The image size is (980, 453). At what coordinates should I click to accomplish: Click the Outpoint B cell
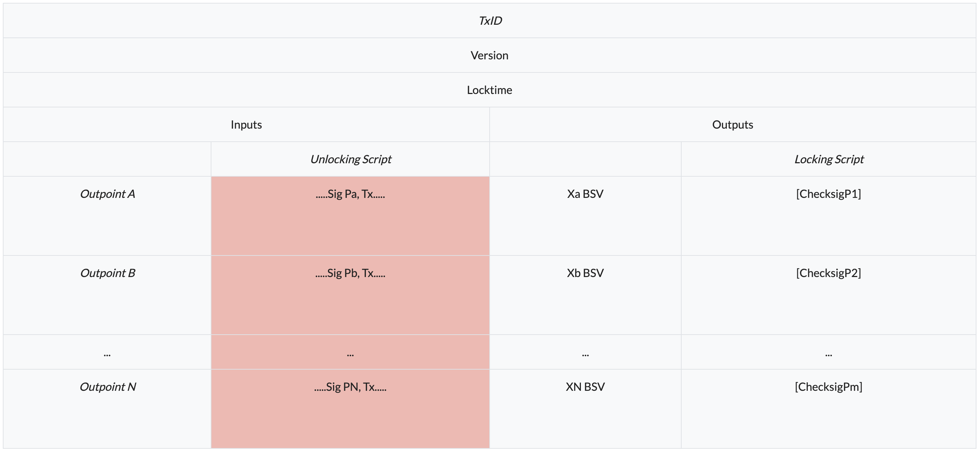tap(107, 273)
